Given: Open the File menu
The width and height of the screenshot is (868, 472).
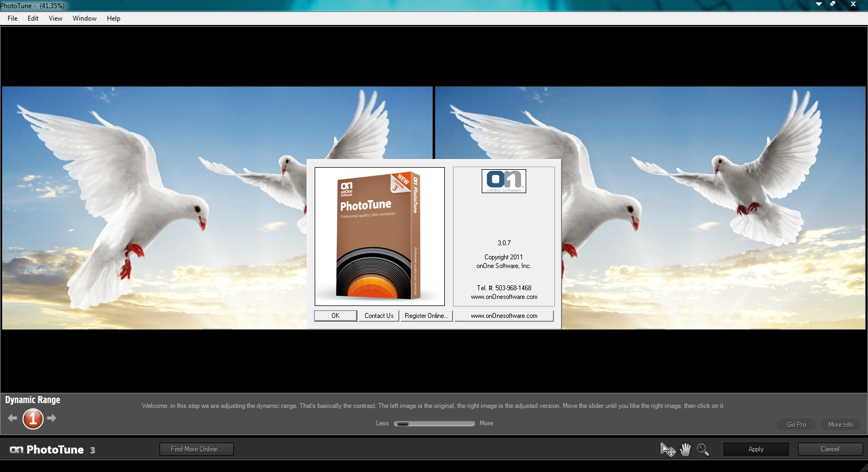Looking at the screenshot, I should [12, 18].
